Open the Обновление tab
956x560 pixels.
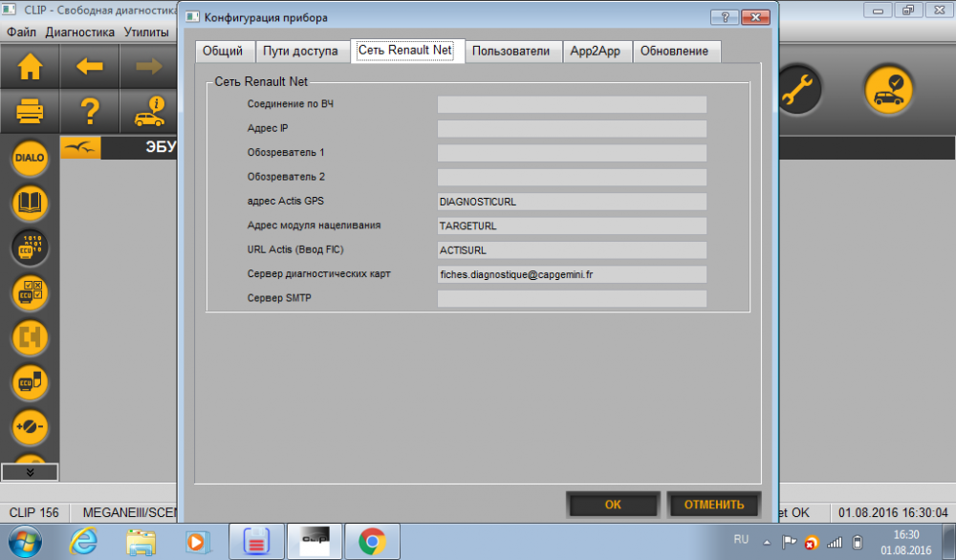pos(674,52)
